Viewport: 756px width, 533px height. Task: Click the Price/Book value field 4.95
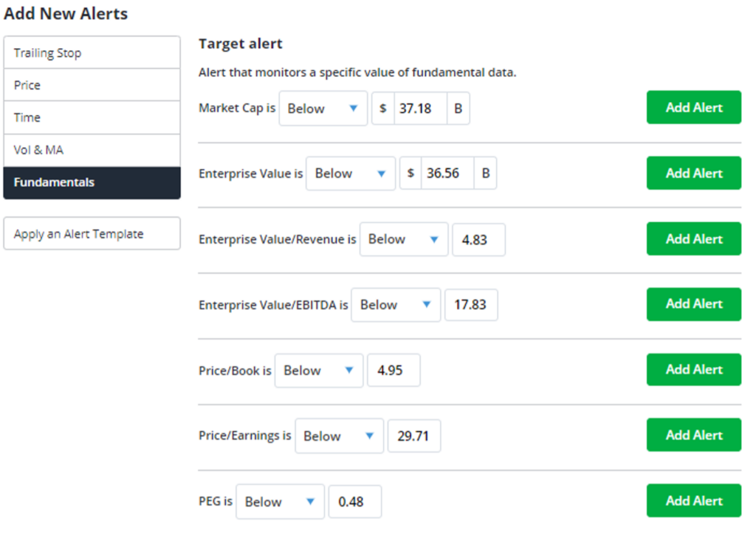click(394, 371)
